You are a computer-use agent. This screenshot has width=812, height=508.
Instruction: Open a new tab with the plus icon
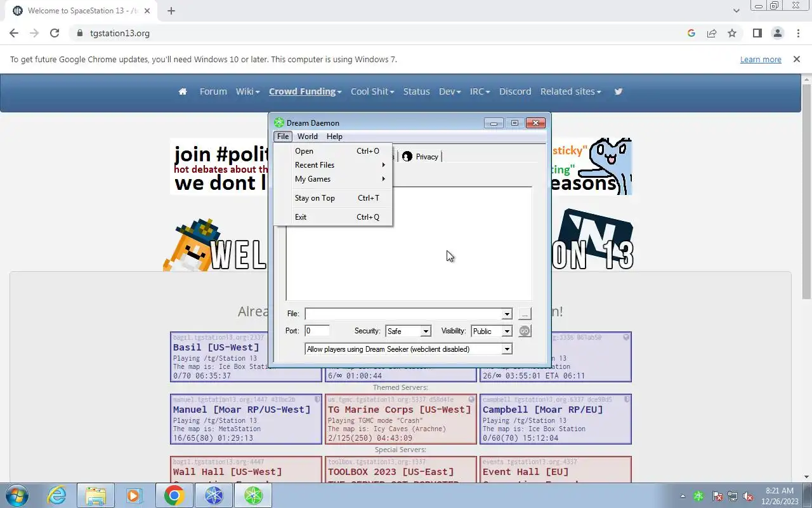point(171,11)
